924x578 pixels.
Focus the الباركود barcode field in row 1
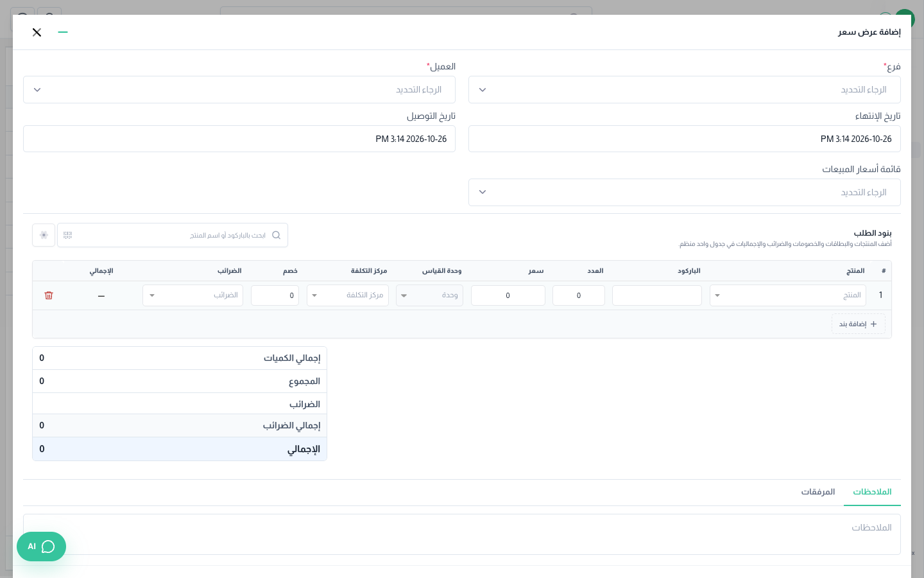(x=657, y=295)
